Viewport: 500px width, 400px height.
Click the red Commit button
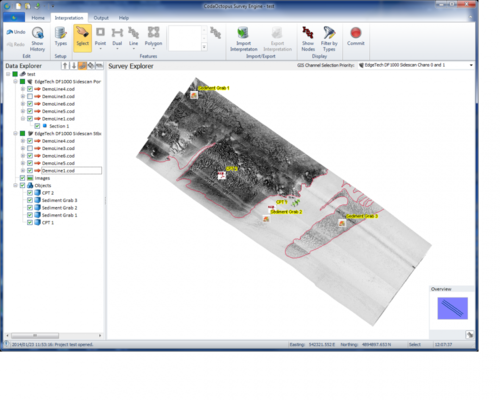coord(356,37)
